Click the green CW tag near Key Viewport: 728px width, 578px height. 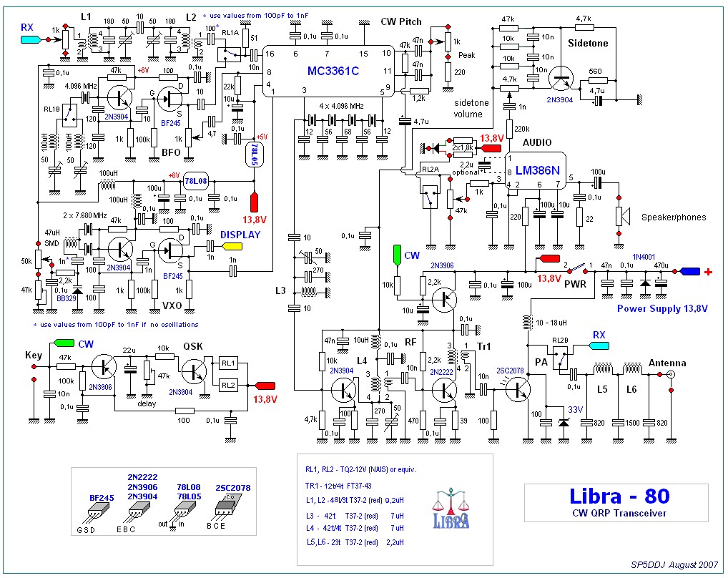pyautogui.click(x=64, y=343)
